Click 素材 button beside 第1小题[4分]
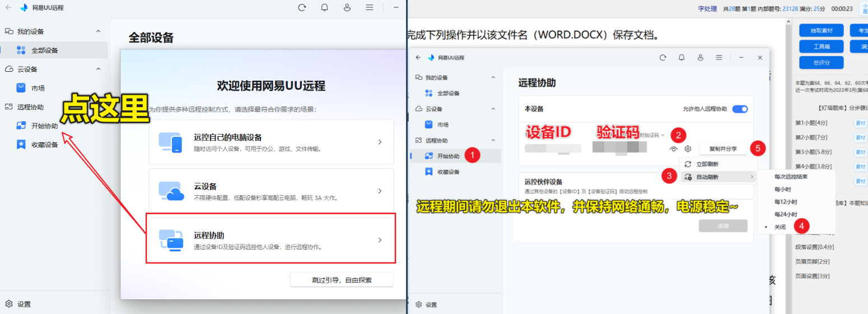Image resolution: width=868 pixels, height=314 pixels. [x=860, y=123]
